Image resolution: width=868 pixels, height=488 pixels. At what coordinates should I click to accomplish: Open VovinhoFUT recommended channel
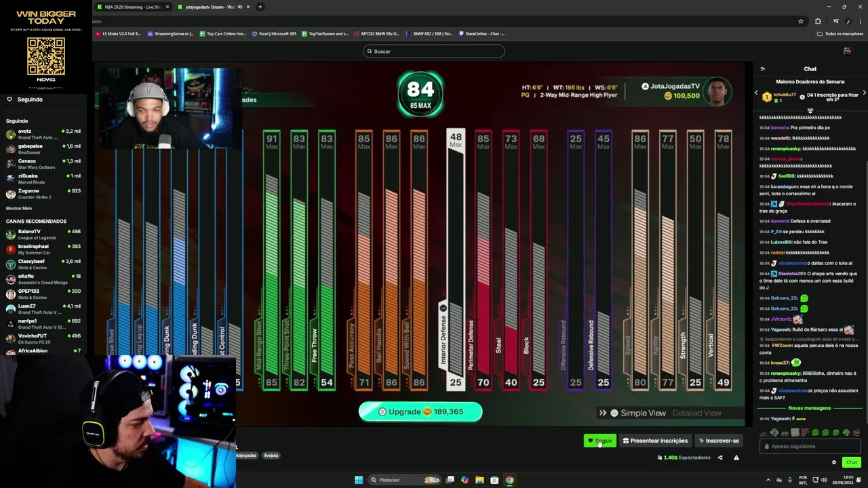point(43,338)
